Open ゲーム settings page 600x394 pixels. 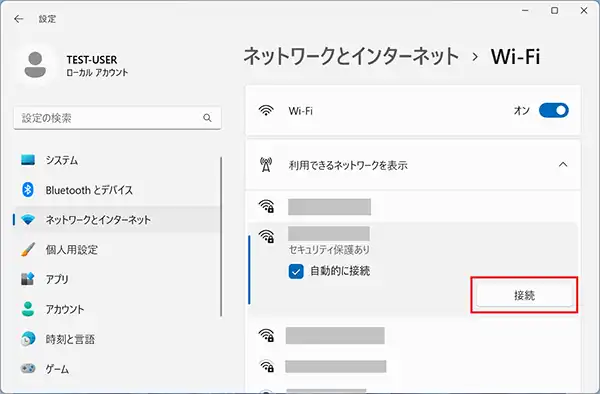tap(117, 369)
